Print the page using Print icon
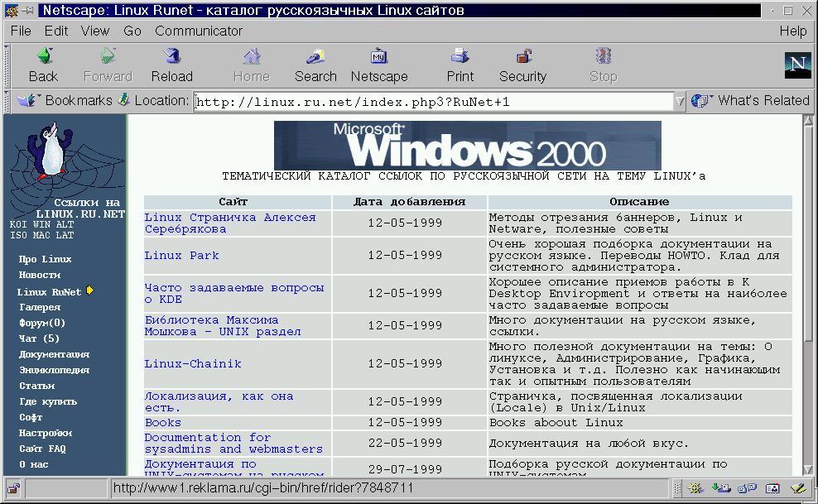The width and height of the screenshot is (818, 504). tap(460, 56)
